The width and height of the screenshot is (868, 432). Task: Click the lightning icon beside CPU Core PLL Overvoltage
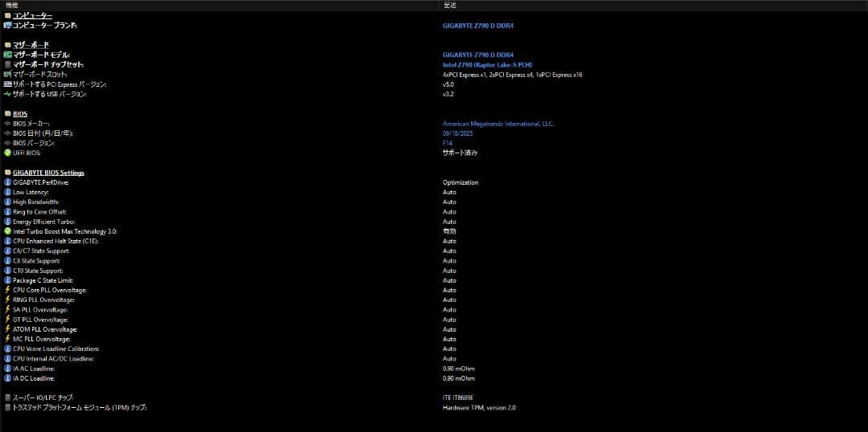(x=7, y=290)
